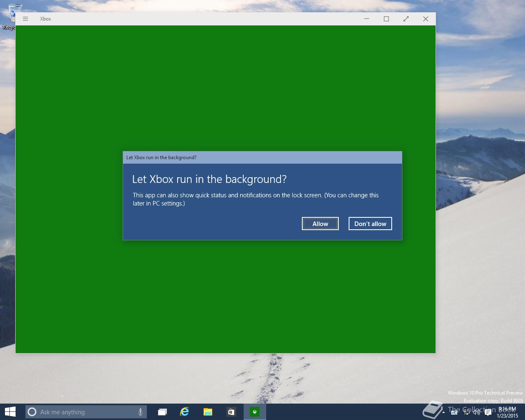
Task: Open the Windows Start menu
Action: (x=10, y=412)
